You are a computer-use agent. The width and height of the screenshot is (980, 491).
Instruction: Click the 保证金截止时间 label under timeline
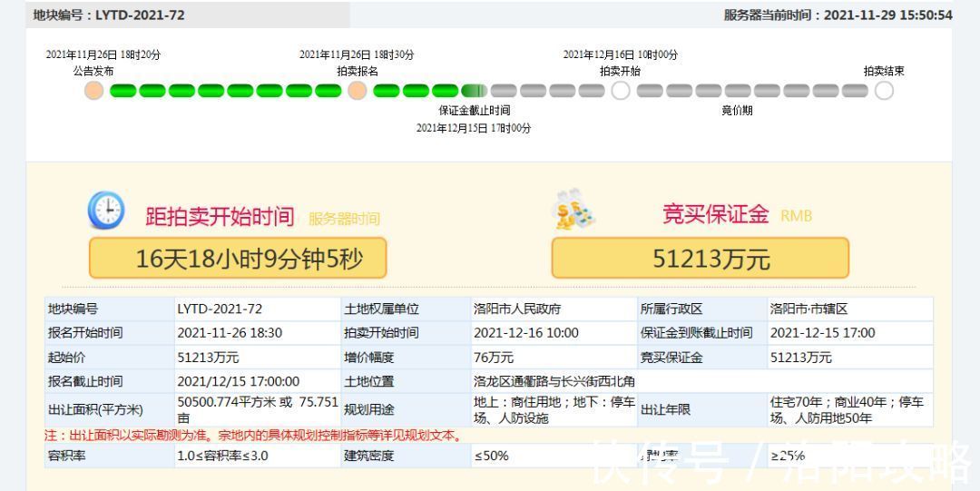point(475,110)
